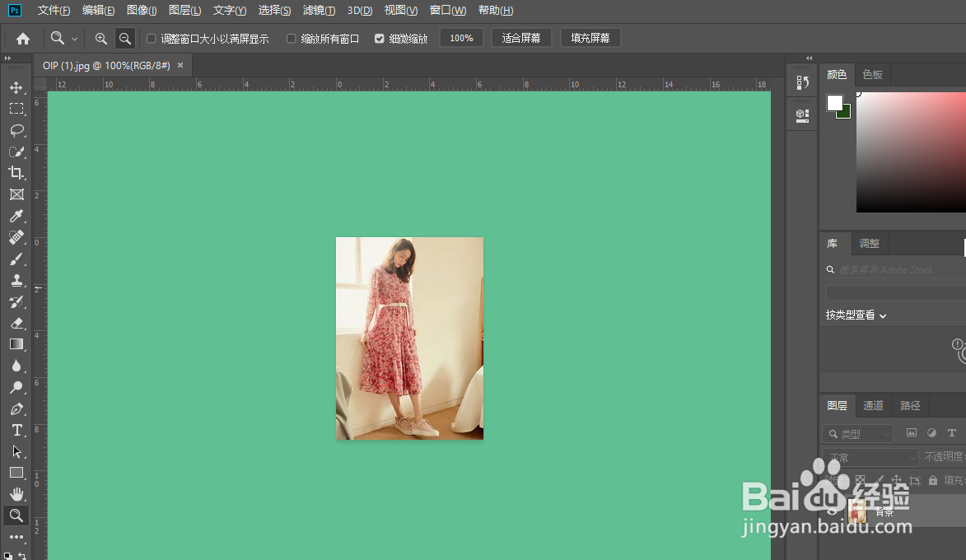
Task: Select the History Brush tool
Action: 16,301
